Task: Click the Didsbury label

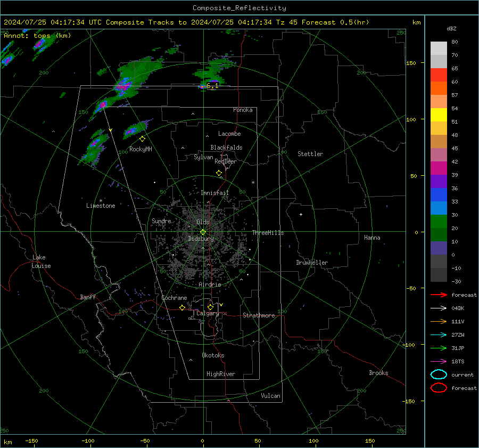Action: (x=201, y=239)
